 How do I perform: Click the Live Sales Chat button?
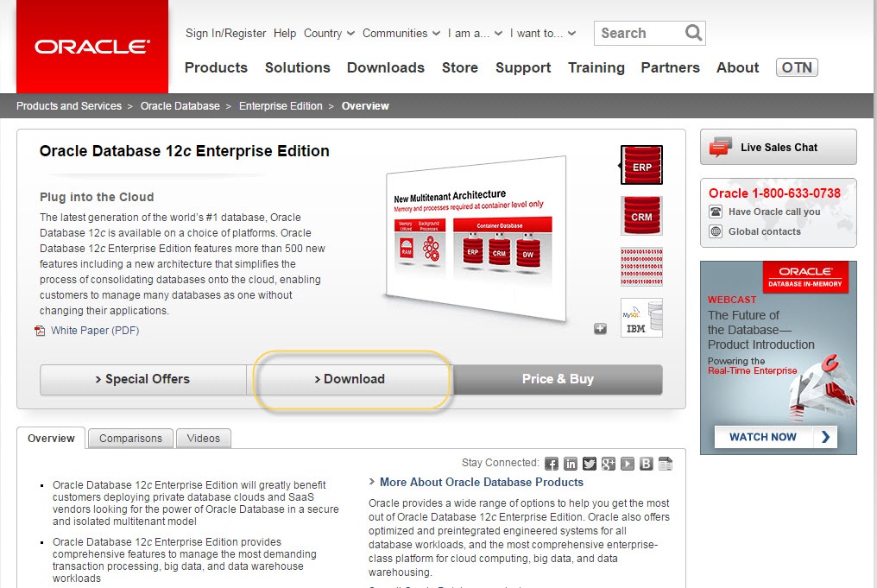tap(778, 147)
